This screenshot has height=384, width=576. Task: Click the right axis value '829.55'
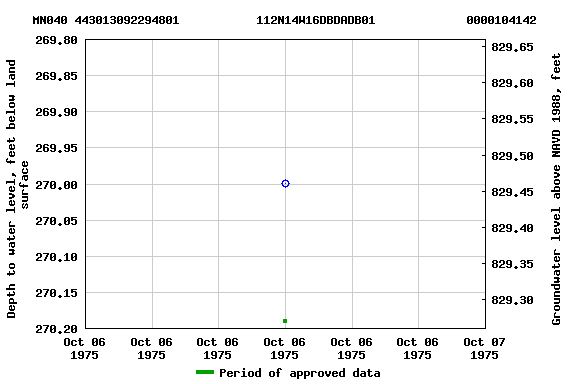point(512,119)
